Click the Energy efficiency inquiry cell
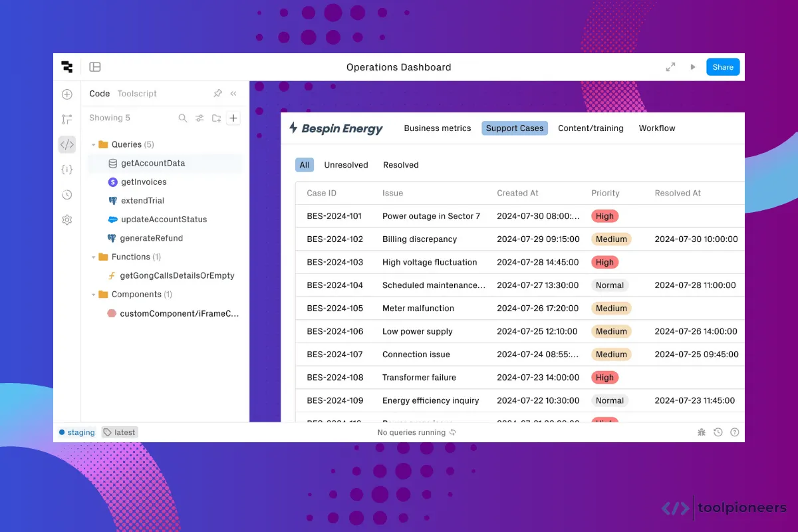 (431, 400)
